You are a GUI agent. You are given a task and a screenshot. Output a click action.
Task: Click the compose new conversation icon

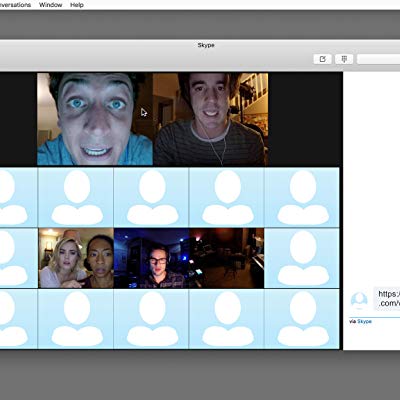point(322,59)
